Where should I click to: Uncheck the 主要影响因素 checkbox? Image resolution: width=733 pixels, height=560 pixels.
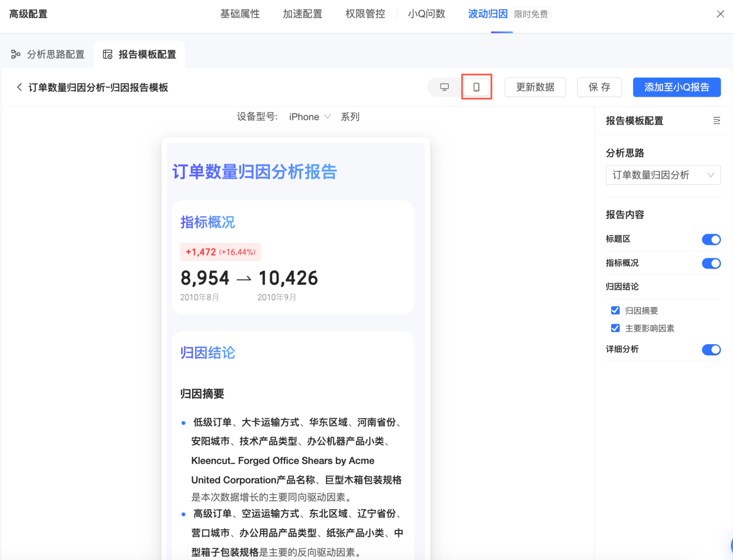[x=615, y=328]
